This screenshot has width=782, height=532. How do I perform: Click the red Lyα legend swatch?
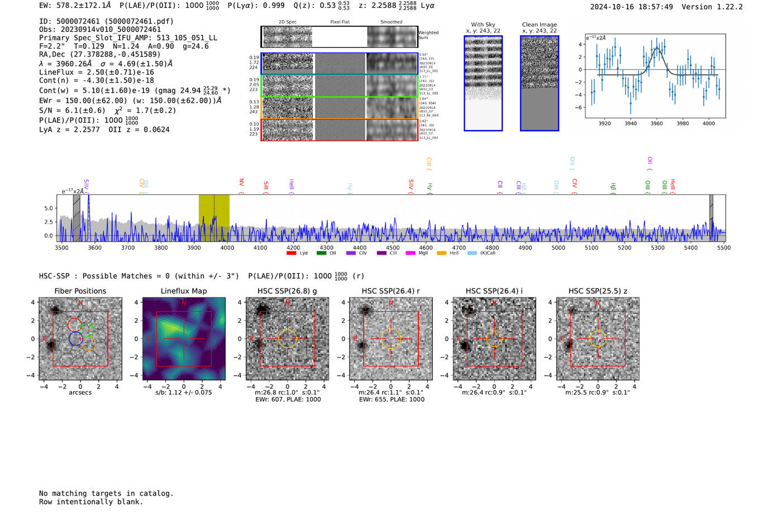pyautogui.click(x=291, y=253)
